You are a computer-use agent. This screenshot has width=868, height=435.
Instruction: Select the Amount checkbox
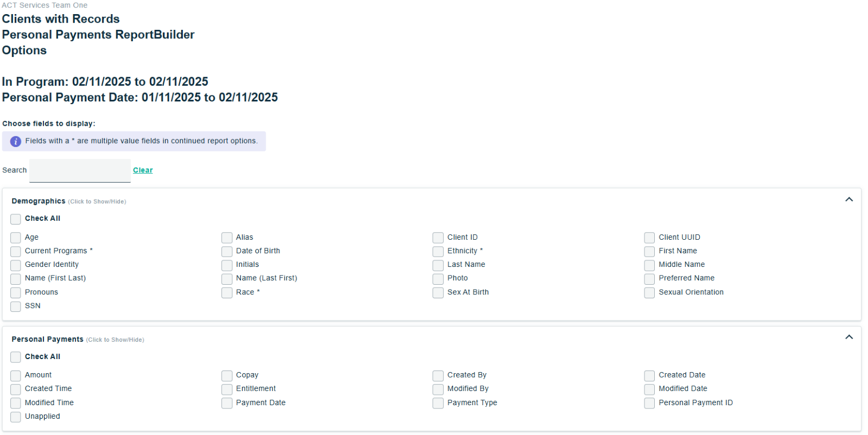pos(16,376)
